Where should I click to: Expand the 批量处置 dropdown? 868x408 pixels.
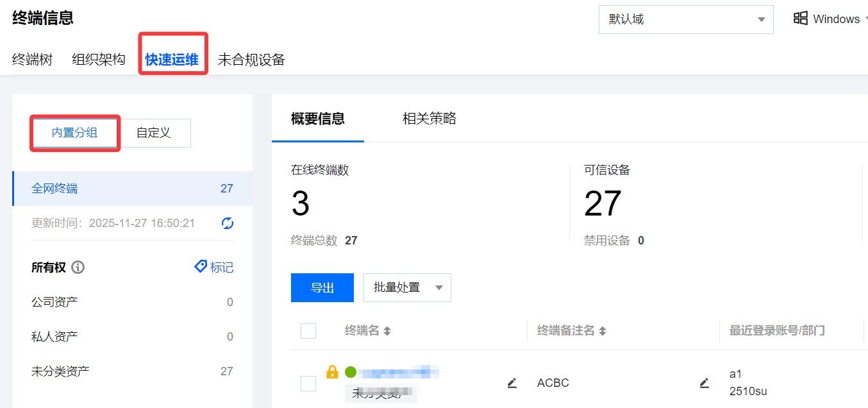pyautogui.click(x=407, y=287)
